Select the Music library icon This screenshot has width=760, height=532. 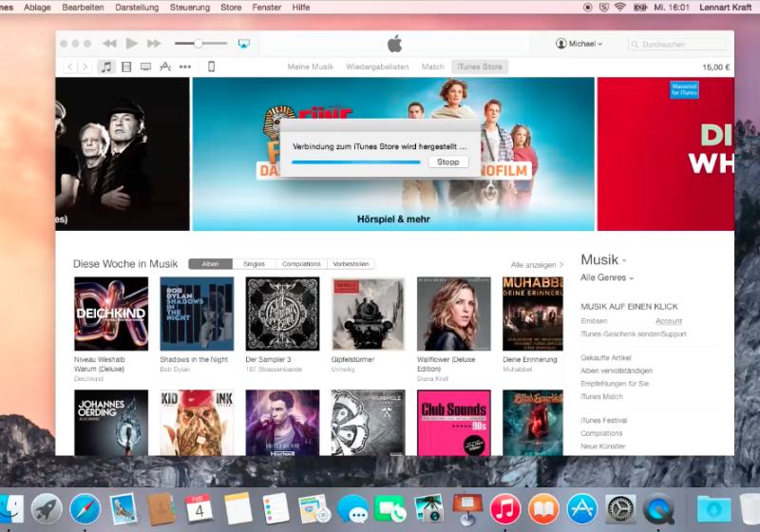106,66
